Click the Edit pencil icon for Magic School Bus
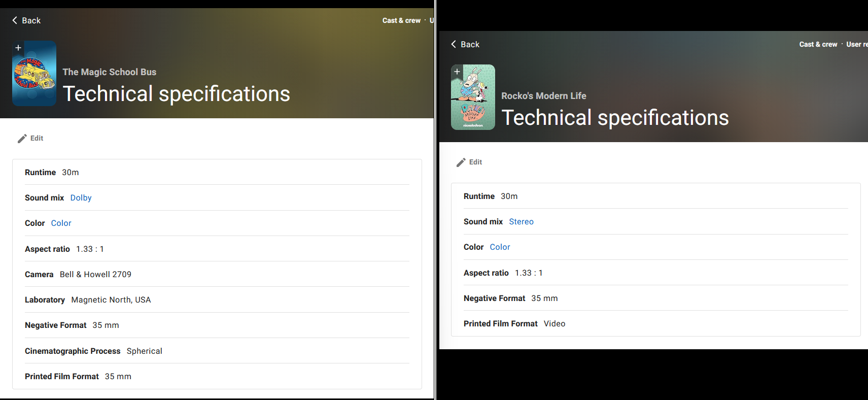This screenshot has height=400, width=868. coord(22,139)
